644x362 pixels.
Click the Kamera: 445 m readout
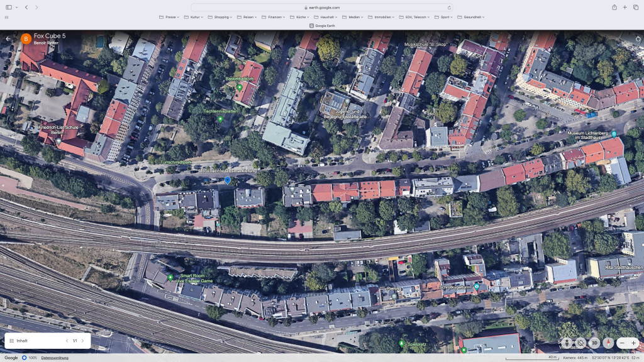point(575,358)
